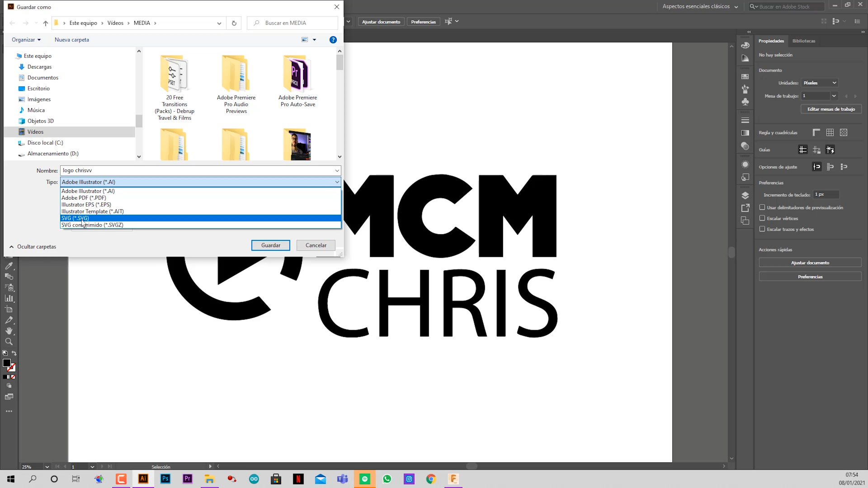The height and width of the screenshot is (488, 868).
Task: Swap fill and stroke colors arrow
Action: (14, 353)
